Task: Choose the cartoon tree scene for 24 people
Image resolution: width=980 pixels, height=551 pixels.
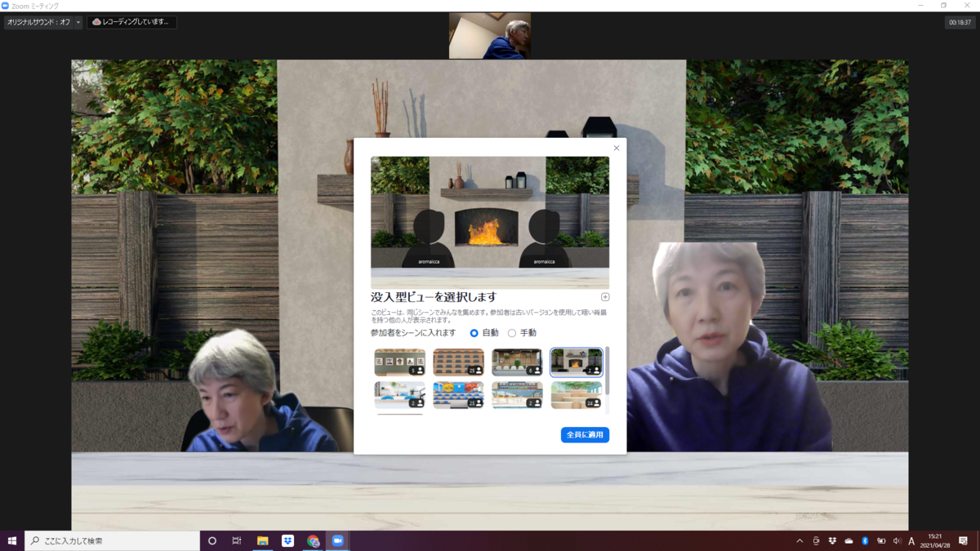Action: click(x=576, y=395)
